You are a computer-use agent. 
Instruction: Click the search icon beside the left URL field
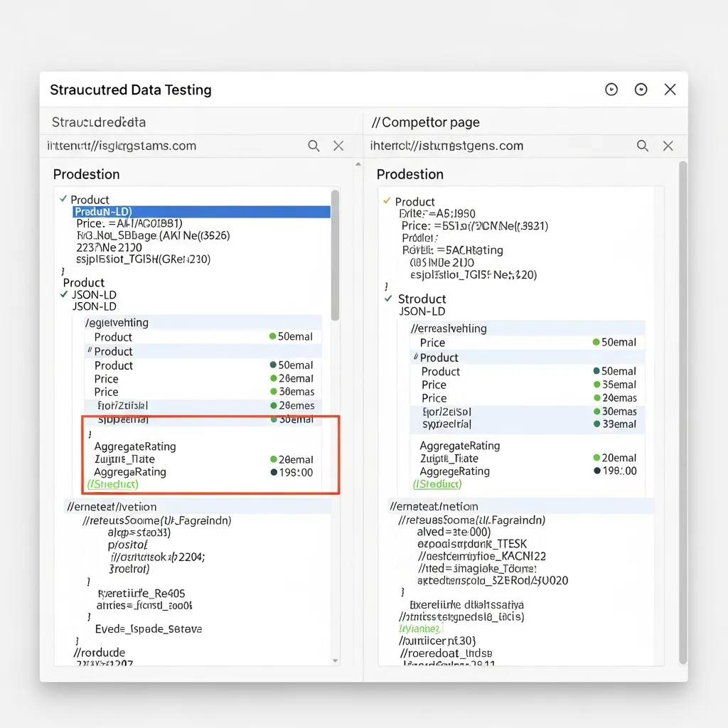pos(314,146)
